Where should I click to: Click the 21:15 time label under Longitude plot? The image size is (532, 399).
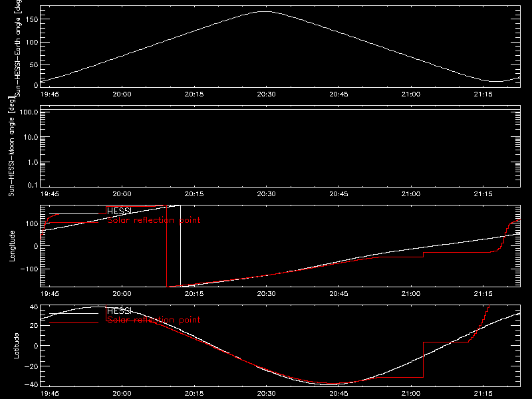[483, 293]
